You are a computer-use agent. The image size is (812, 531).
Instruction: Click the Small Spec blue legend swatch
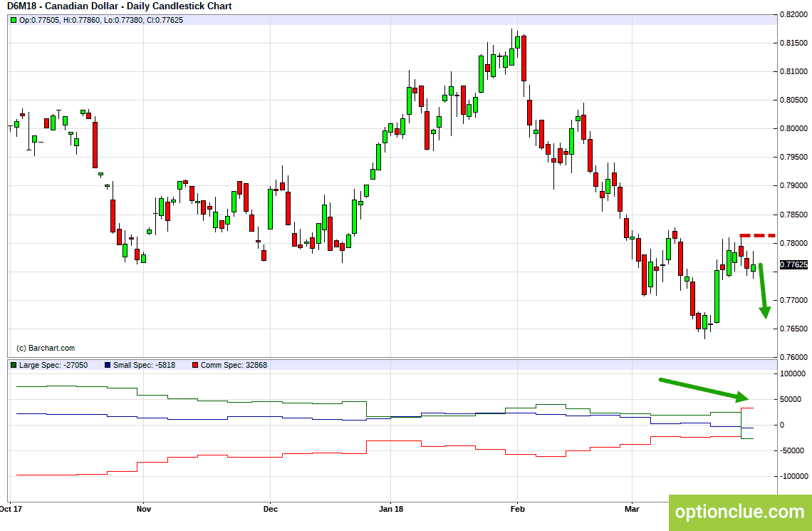pos(108,365)
